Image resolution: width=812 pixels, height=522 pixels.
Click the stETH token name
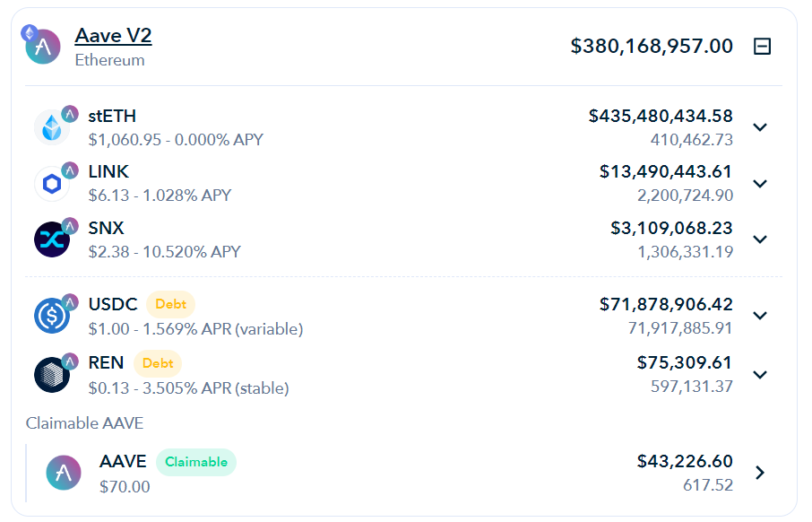pyautogui.click(x=112, y=116)
